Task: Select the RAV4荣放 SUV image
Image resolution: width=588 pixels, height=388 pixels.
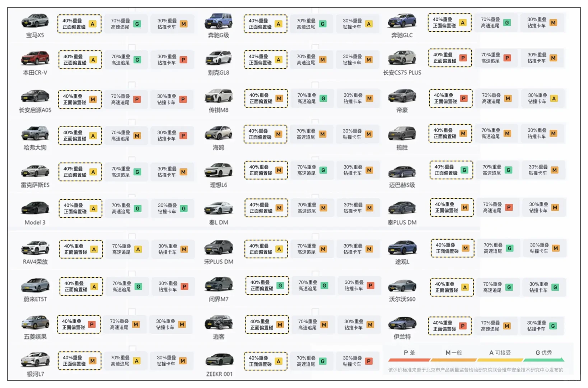Action: tap(35, 248)
